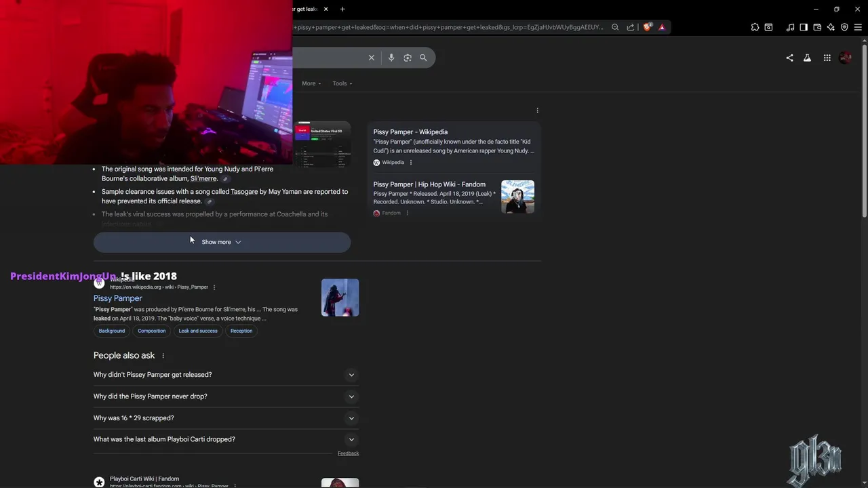This screenshot has height=488, width=868.
Task: Open Brave Rewards triangle icon
Action: click(x=662, y=27)
